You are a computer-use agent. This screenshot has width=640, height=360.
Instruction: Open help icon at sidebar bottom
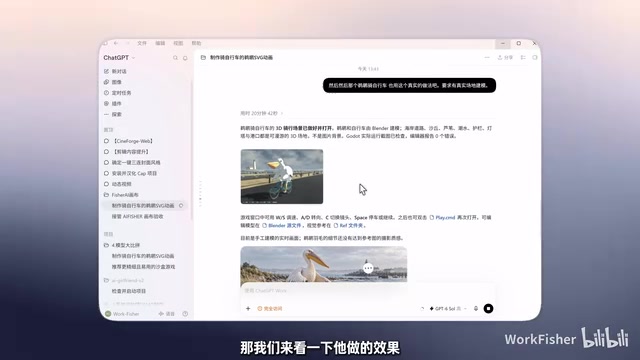click(x=185, y=314)
